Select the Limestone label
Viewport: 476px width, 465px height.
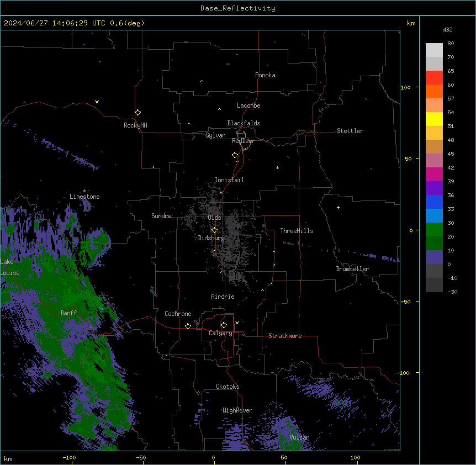[x=84, y=197]
